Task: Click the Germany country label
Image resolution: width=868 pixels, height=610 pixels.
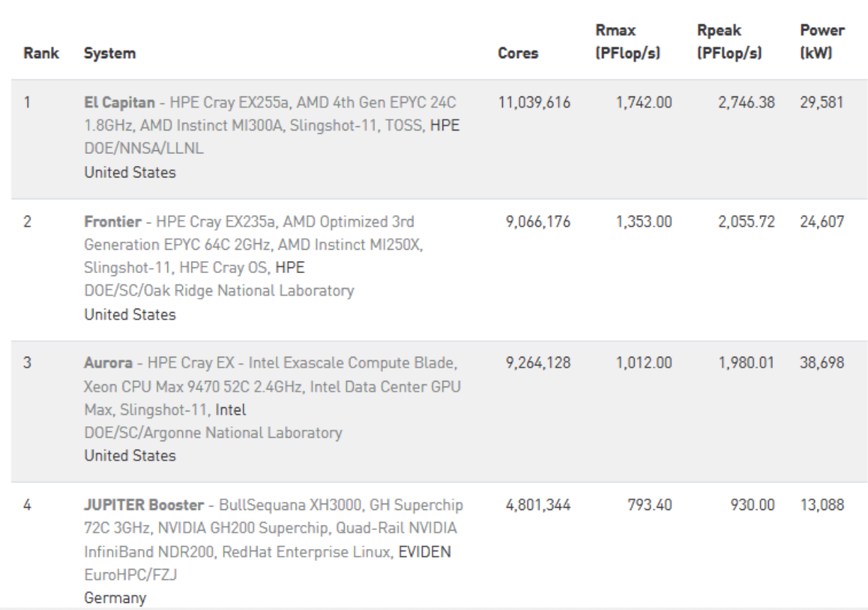Action: tap(115, 597)
